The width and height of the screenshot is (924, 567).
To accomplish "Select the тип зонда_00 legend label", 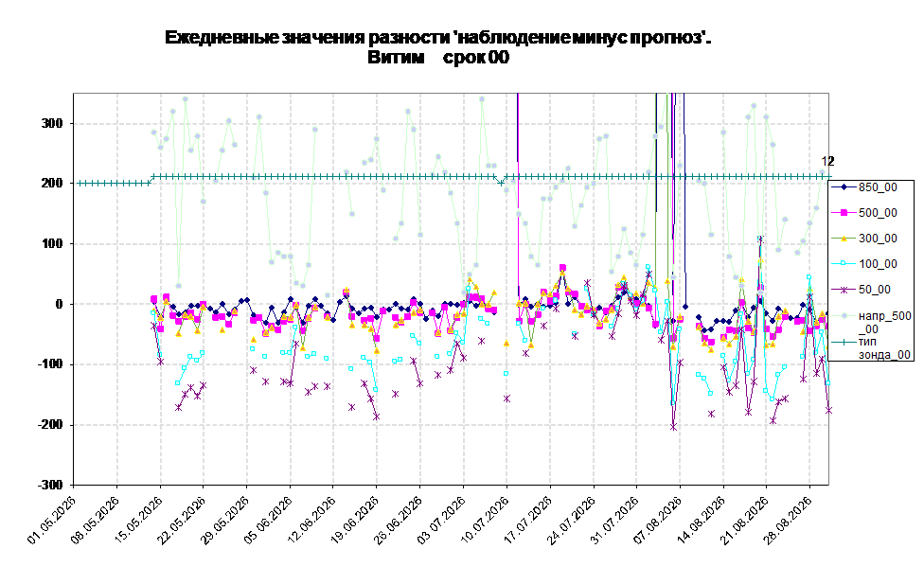I will click(x=884, y=348).
